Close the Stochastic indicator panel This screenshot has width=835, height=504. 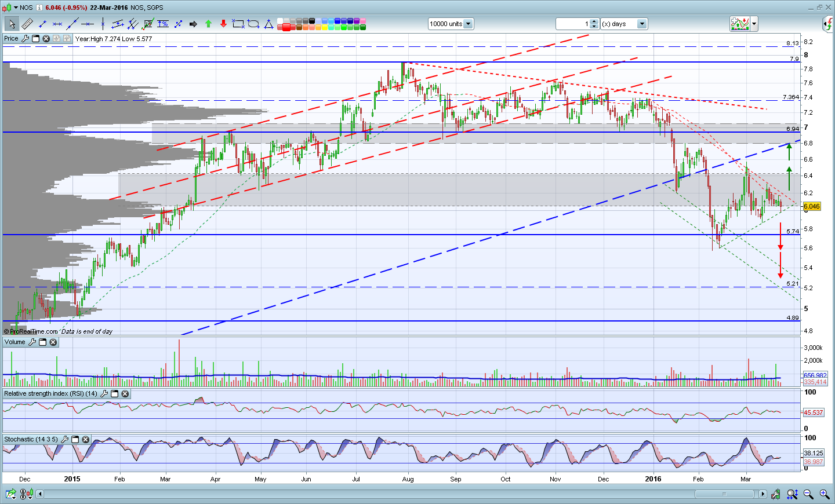86,440
